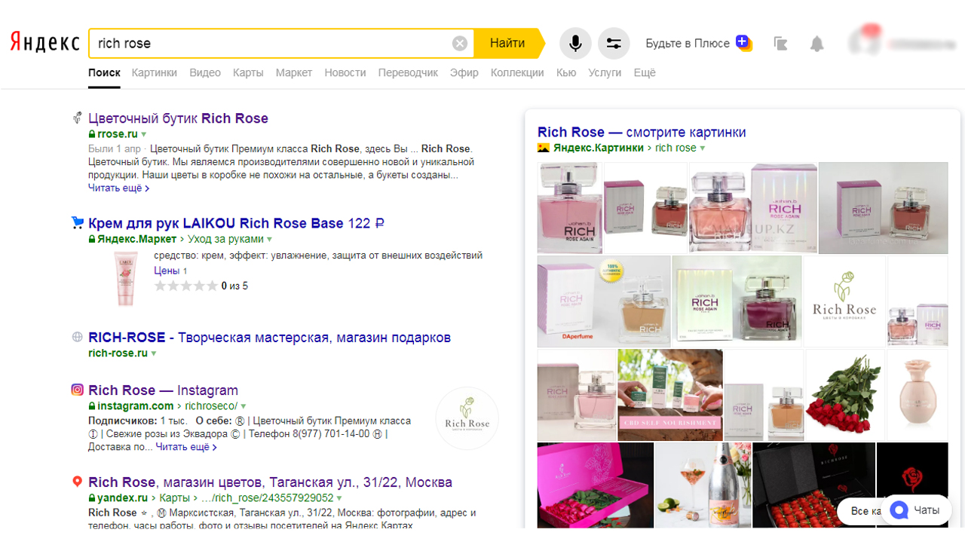Select the Поиск tab
Viewport: 965px width, 560px height.
[x=104, y=73]
